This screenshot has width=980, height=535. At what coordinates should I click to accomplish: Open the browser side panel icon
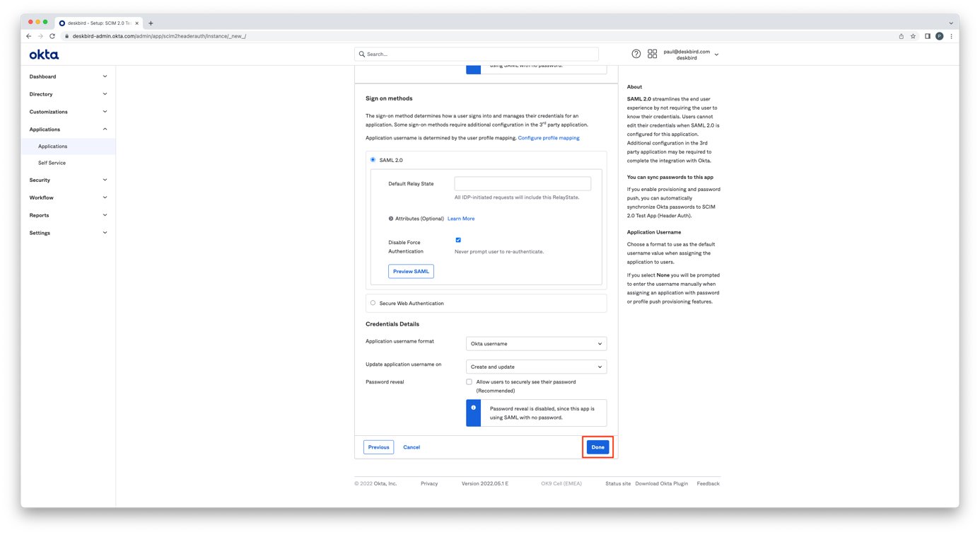click(x=927, y=36)
